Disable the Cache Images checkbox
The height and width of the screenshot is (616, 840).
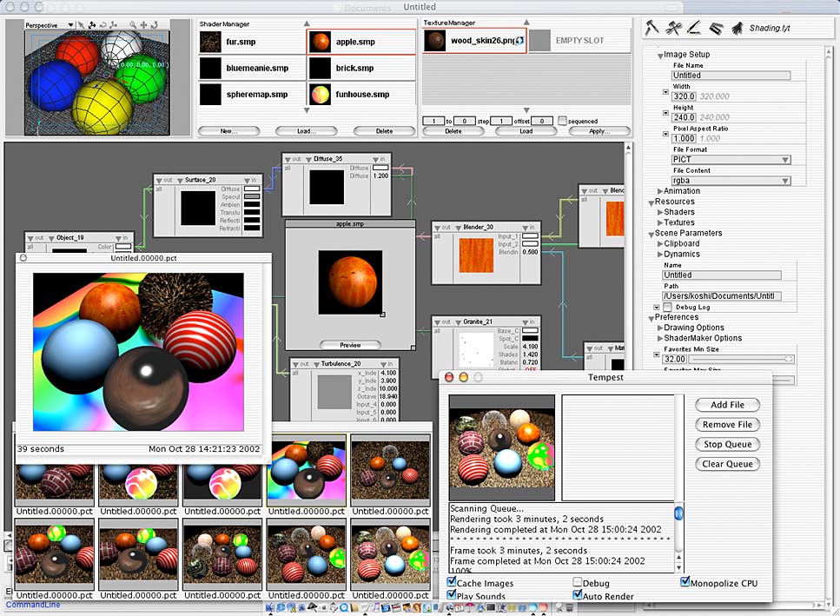point(453,583)
